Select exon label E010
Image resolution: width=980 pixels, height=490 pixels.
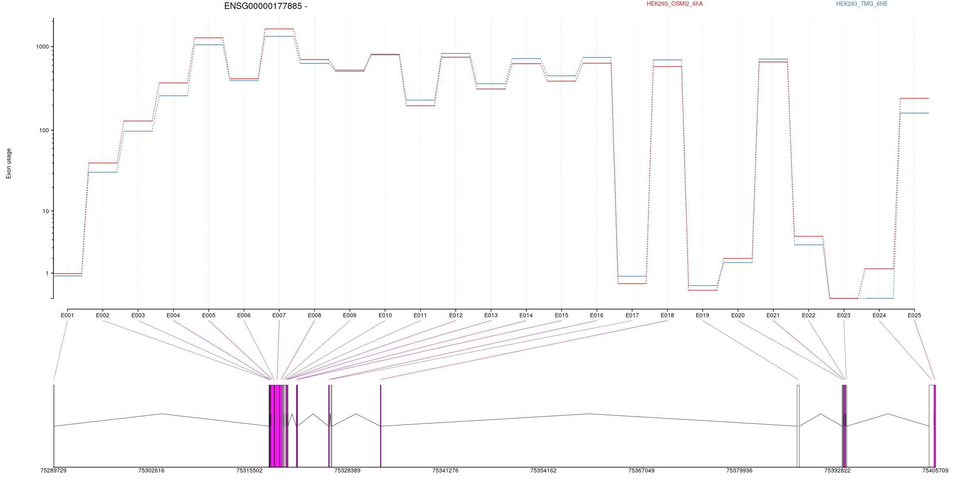point(385,315)
